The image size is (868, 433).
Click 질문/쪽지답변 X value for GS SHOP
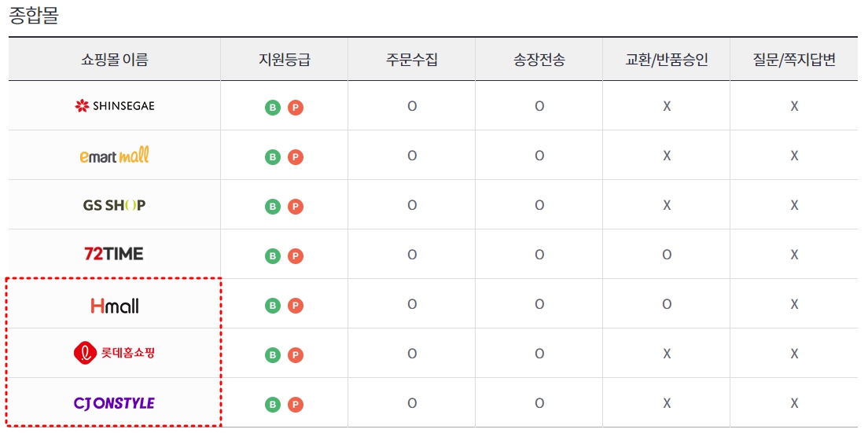click(x=794, y=205)
